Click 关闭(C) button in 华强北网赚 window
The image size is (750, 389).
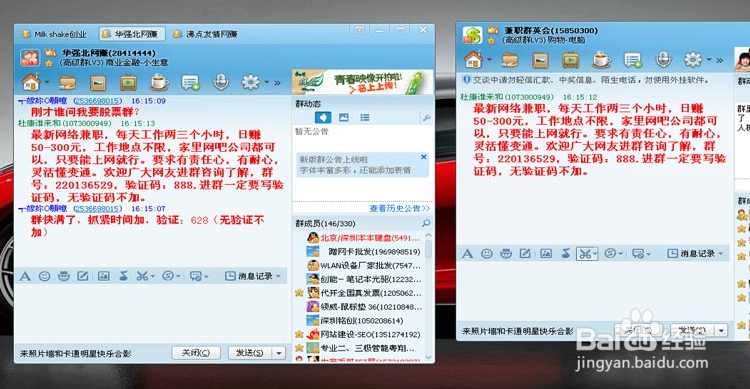pyautogui.click(x=196, y=353)
